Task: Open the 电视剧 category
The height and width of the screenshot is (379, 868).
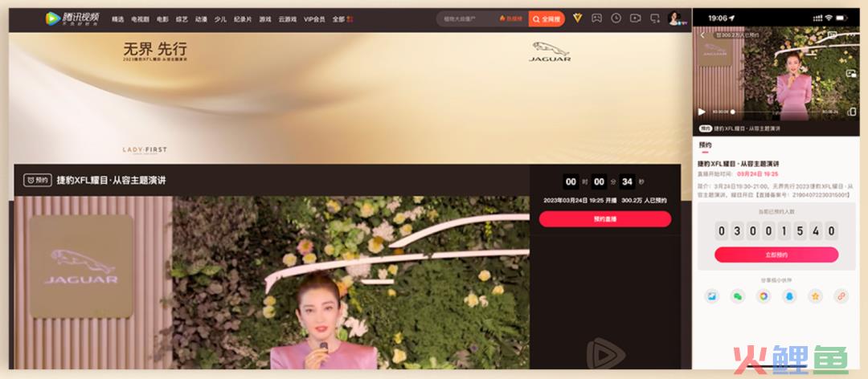Action: pyautogui.click(x=140, y=18)
